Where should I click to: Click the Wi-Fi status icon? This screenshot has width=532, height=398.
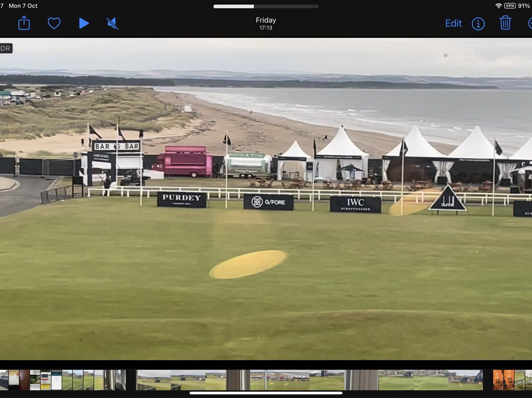coord(499,6)
